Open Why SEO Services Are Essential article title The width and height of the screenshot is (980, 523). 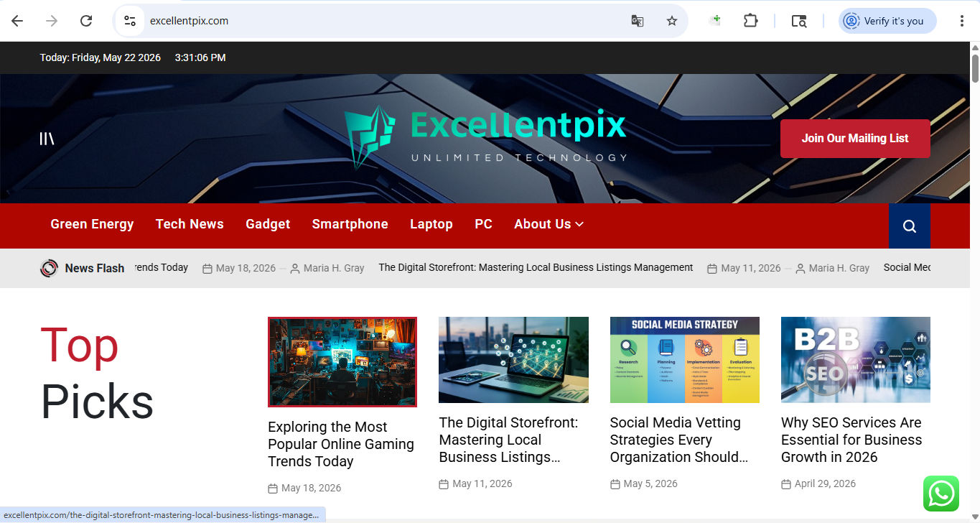coord(851,440)
